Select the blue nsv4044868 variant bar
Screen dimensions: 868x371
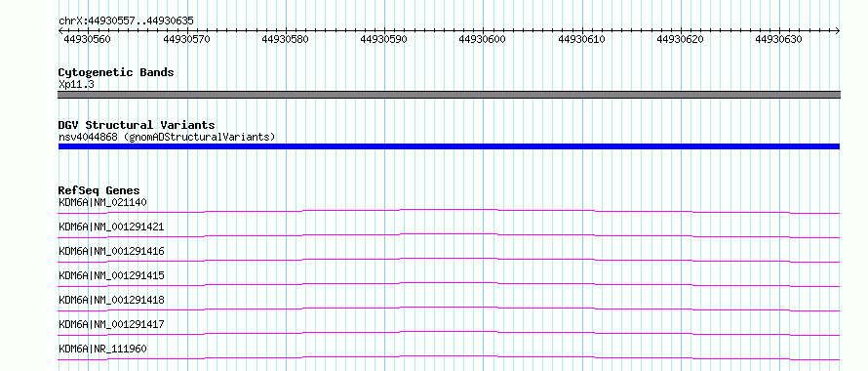(x=449, y=146)
